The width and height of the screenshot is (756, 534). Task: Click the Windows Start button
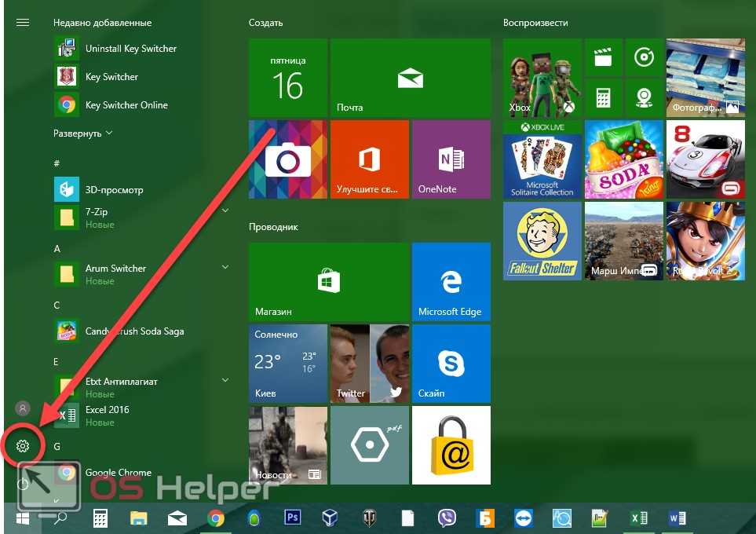click(x=23, y=518)
